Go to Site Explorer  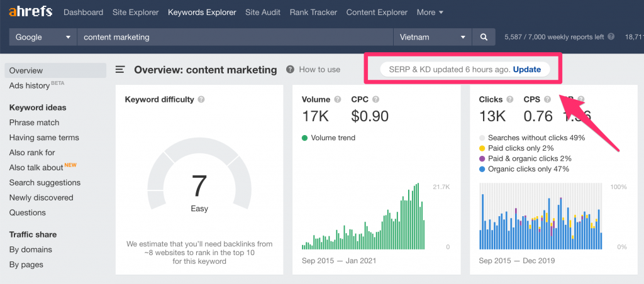click(136, 13)
